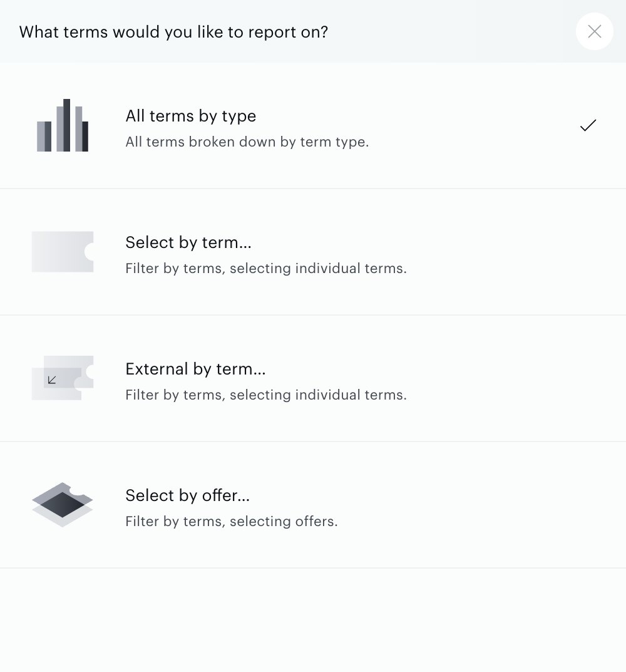The width and height of the screenshot is (626, 672).
Task: Open the "Select by term..." option
Action: click(188, 242)
